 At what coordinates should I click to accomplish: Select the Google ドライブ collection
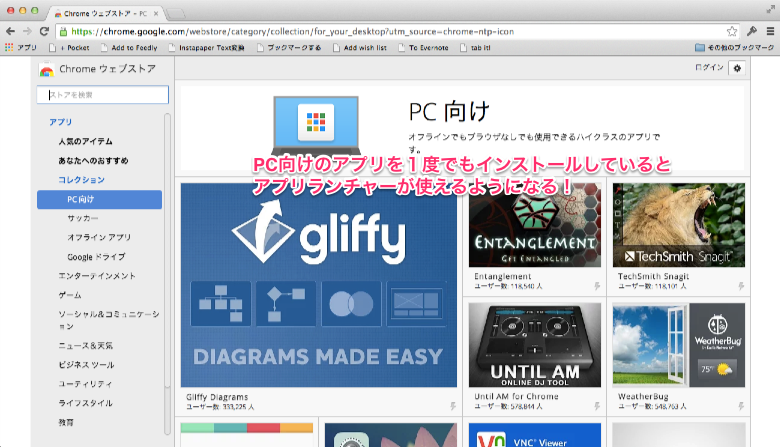[96, 257]
